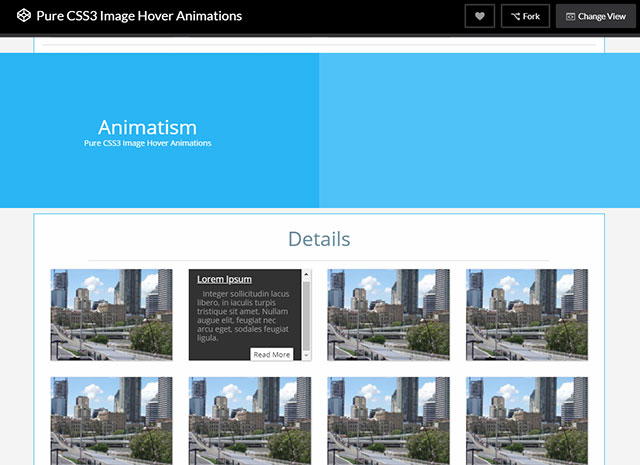Open the 'Lorem Ipsum' heading link
The width and height of the screenshot is (640, 465).
pyautogui.click(x=224, y=279)
